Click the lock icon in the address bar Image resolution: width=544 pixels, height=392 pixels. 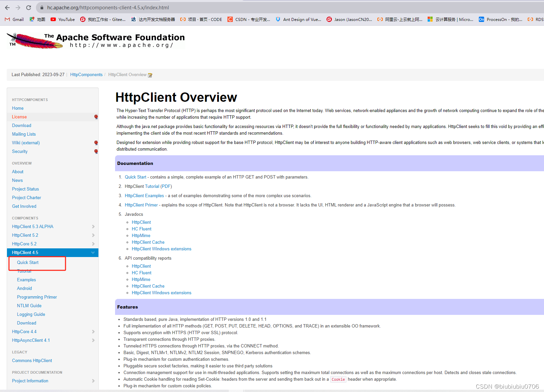[x=42, y=7]
